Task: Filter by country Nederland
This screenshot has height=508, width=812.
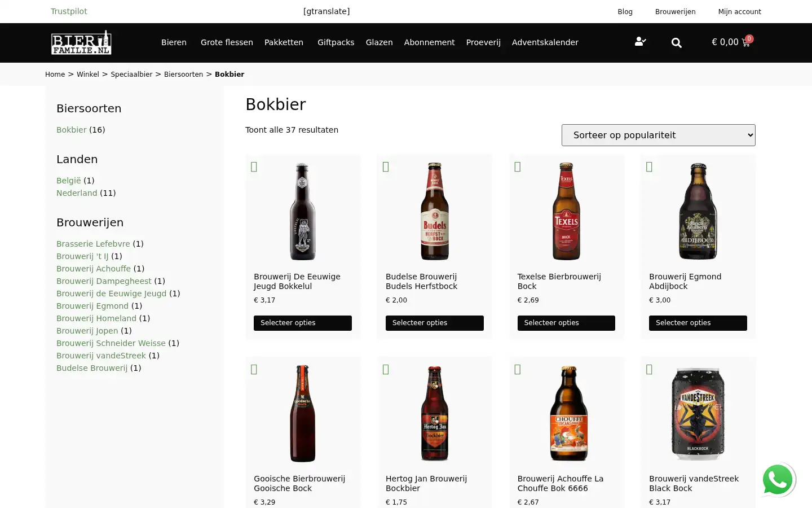Action: [77, 193]
